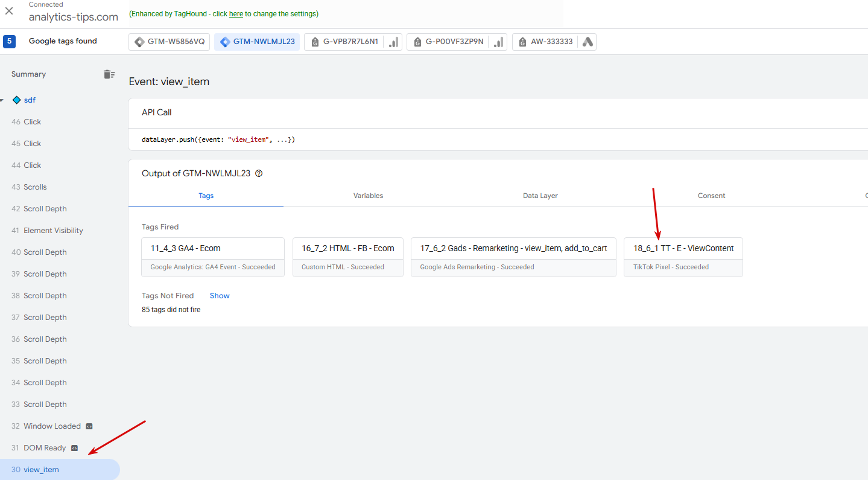Click the analytics-tips.com domain text
This screenshot has height=480, width=868.
[x=74, y=17]
